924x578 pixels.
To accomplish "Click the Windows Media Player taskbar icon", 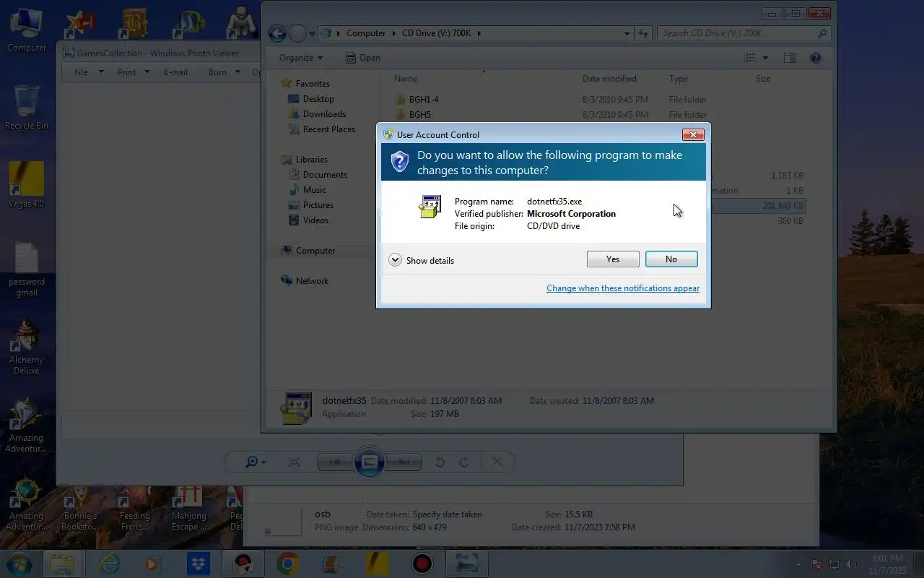I will click(x=153, y=564).
